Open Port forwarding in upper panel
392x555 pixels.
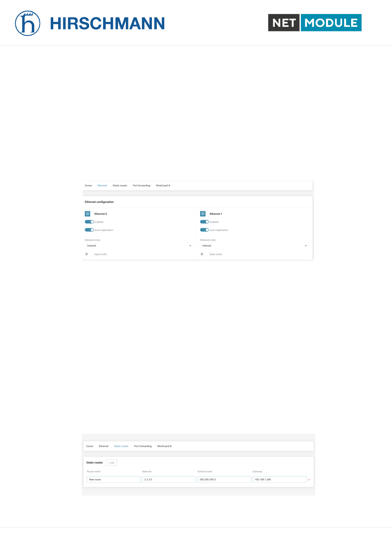[142, 185]
